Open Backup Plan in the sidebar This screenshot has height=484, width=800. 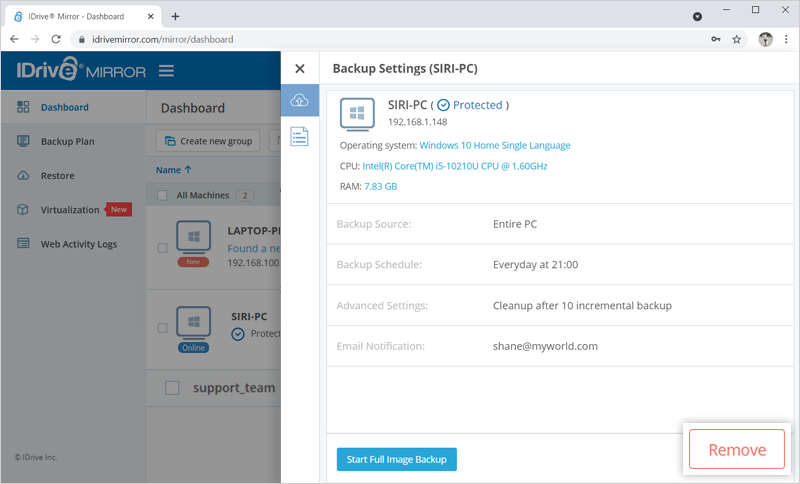67,141
